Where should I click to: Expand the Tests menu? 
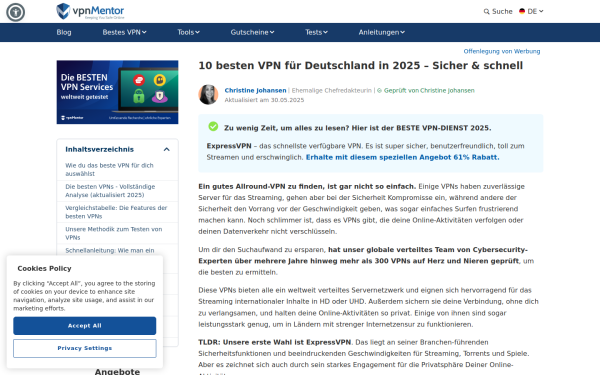316,32
